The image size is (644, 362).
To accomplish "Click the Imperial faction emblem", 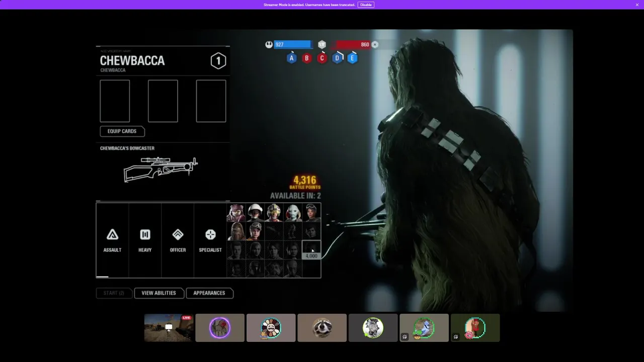I will click(x=375, y=44).
